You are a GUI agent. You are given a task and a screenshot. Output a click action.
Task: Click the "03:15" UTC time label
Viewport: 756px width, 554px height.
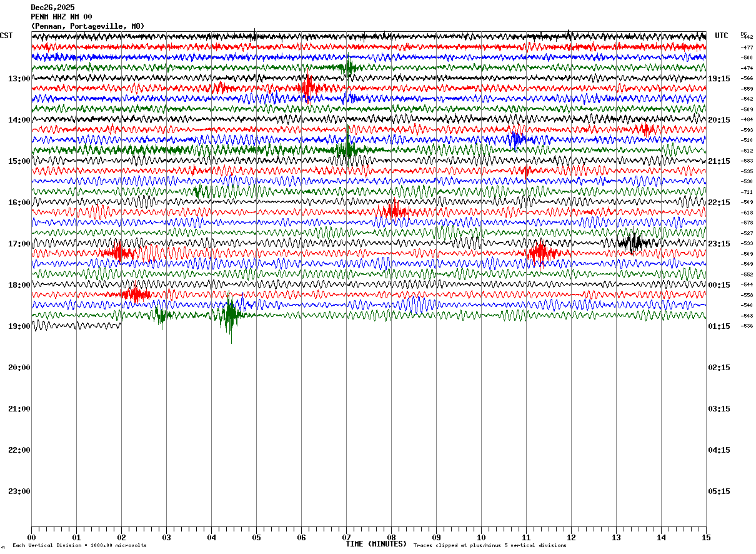click(x=719, y=409)
